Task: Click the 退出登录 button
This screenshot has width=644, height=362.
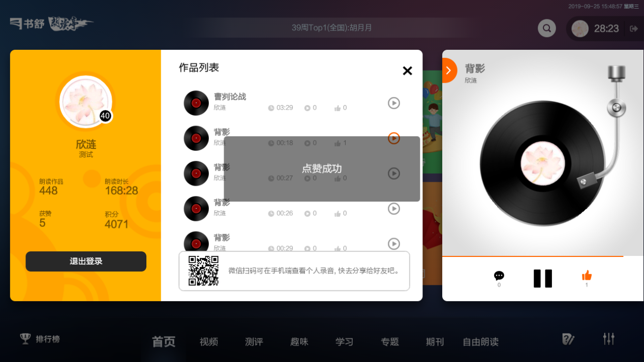Action: (86, 261)
